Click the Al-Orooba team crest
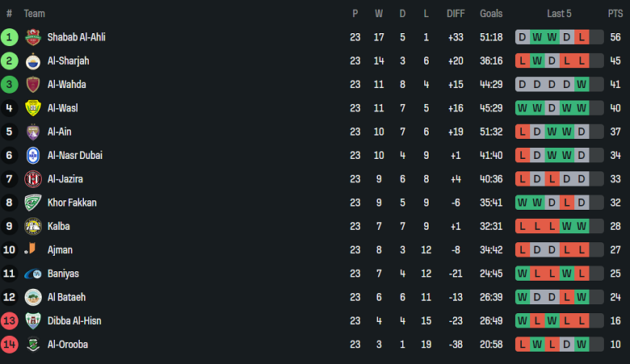 [33, 345]
